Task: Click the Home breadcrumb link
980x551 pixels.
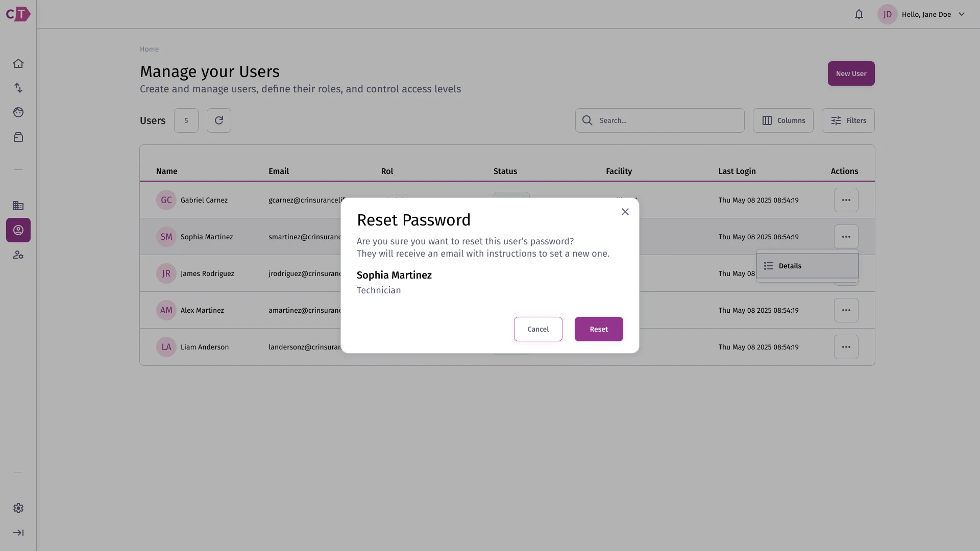Action: (149, 49)
